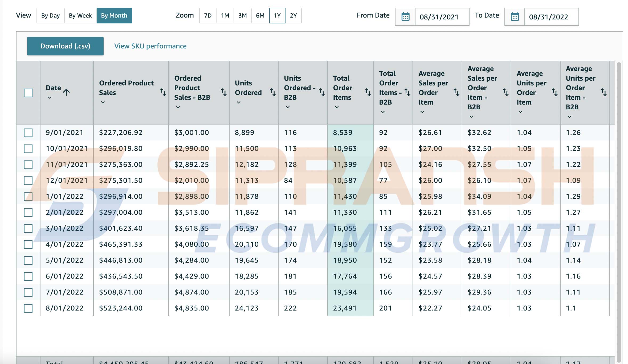This screenshot has height=364, width=628.
Task: Expand chevron under Ordered Product Sales header
Action: [103, 102]
